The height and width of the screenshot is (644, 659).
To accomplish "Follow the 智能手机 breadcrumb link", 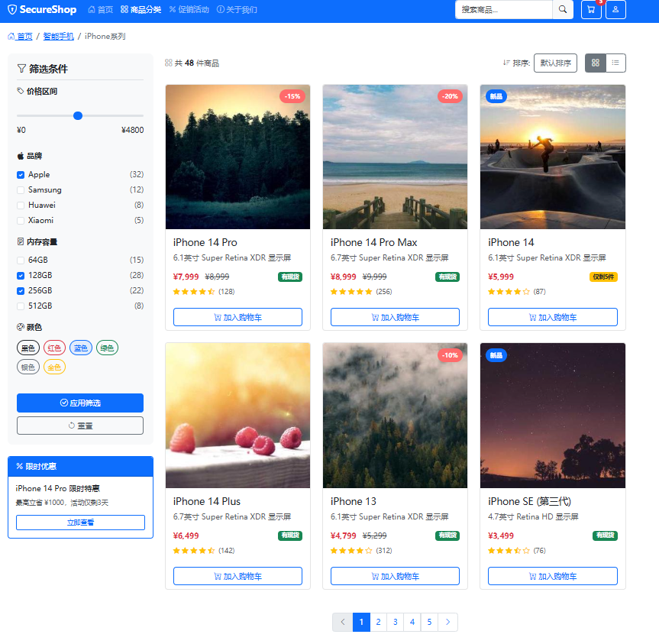I will coord(59,37).
